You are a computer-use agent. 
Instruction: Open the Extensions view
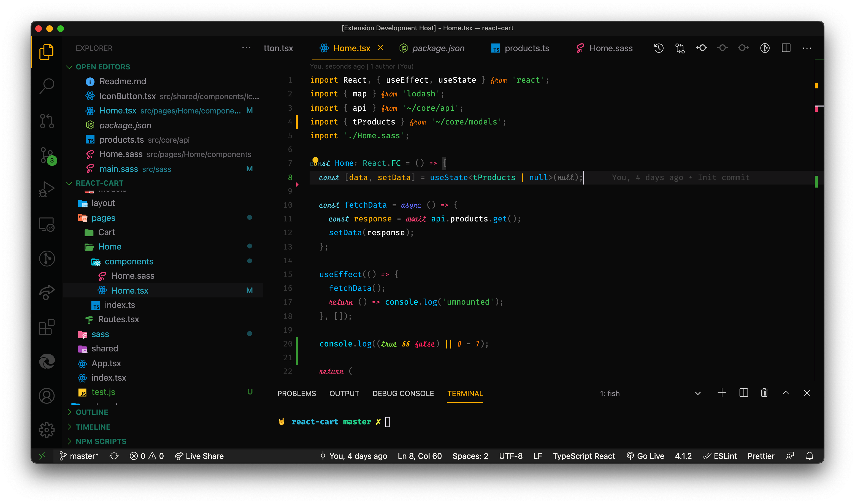click(47, 327)
